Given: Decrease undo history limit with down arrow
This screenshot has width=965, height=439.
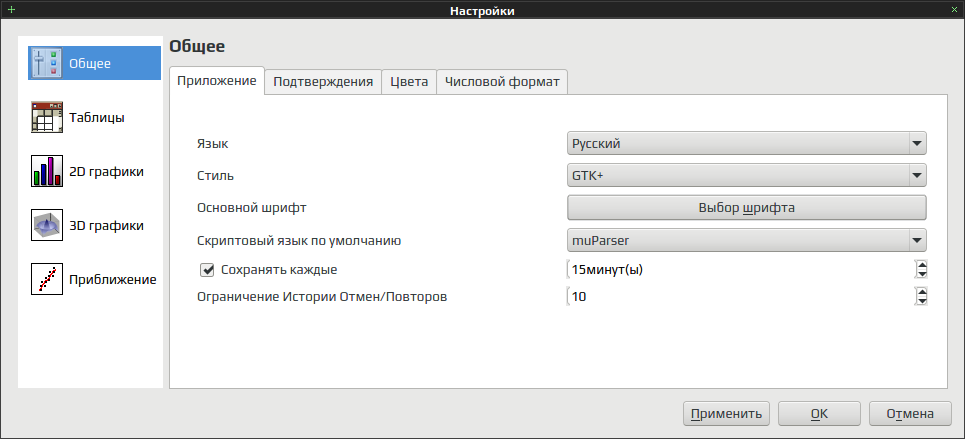Looking at the screenshot, I should [922, 302].
